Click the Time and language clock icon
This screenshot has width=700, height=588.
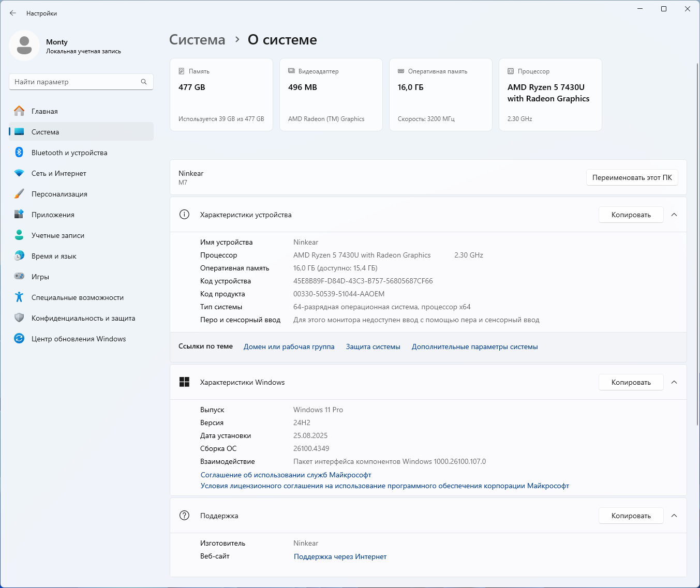19,256
